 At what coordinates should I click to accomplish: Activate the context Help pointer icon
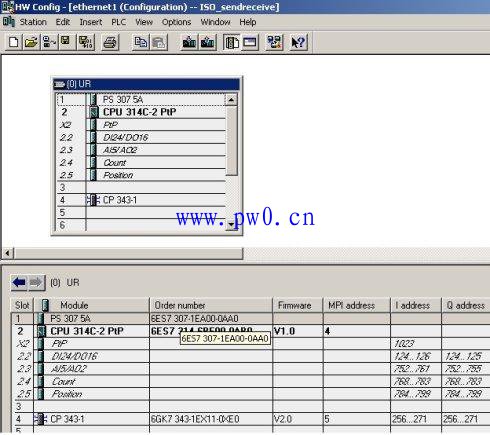pos(298,42)
